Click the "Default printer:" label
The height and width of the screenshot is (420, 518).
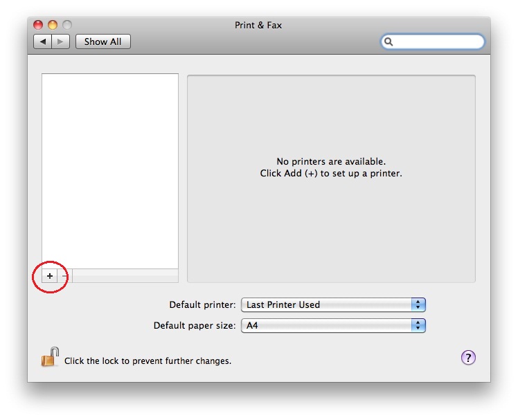(202, 304)
